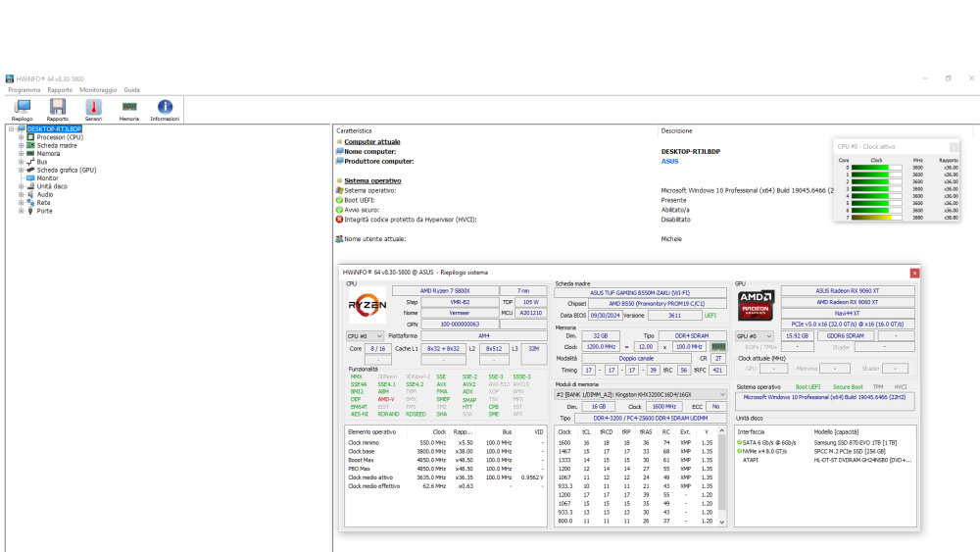Click the Caratteristica column header

354,131
